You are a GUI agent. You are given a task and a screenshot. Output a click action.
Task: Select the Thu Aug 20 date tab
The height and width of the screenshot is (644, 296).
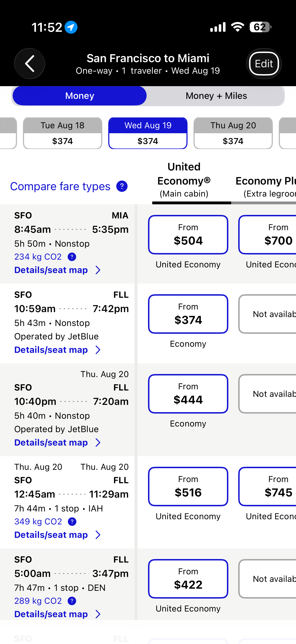click(x=233, y=133)
